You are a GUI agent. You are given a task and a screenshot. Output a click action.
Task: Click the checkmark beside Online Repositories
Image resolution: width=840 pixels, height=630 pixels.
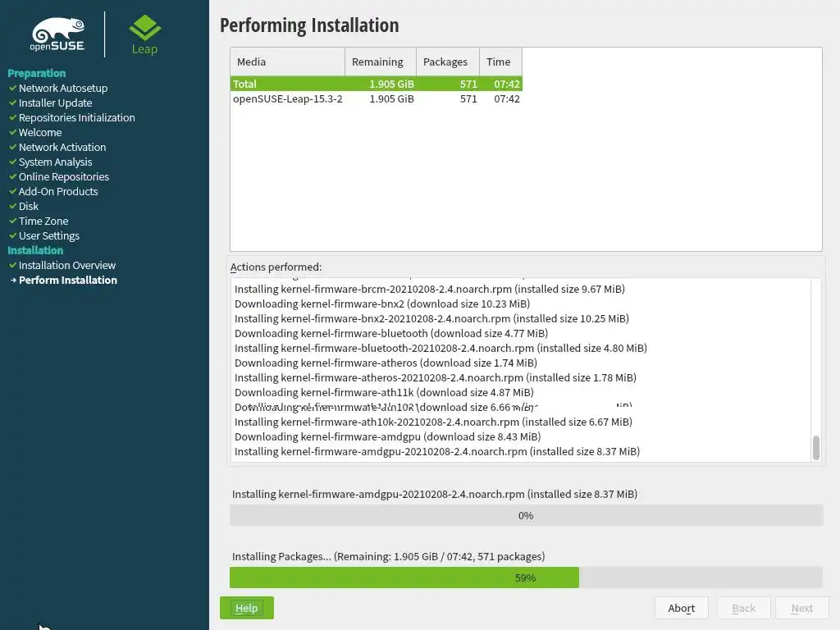pyautogui.click(x=12, y=176)
